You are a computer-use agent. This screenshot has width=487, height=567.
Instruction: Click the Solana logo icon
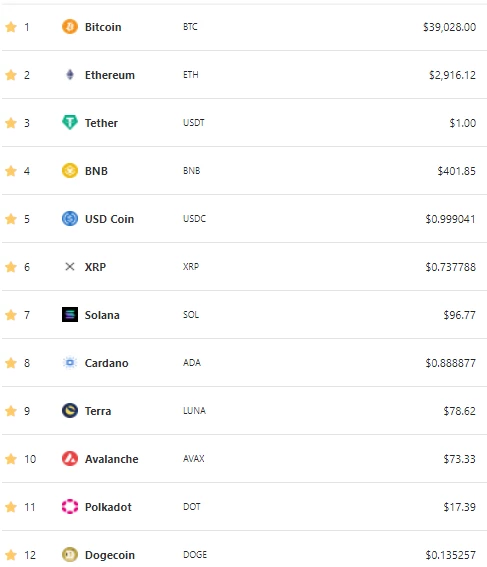(70, 315)
